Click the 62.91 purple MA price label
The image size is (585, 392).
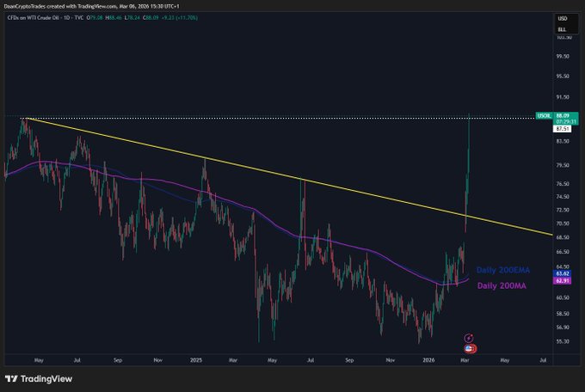(x=563, y=280)
